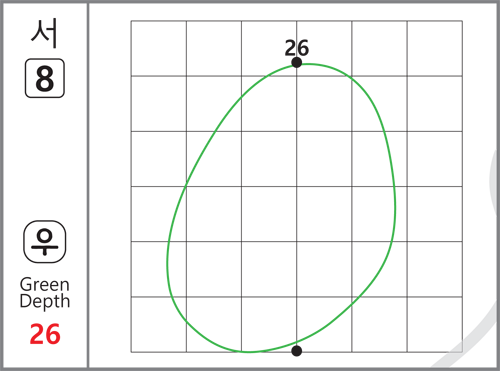Screen dimensions: 500x371
Task: Click the Green Depth text label
Action: tap(45, 293)
